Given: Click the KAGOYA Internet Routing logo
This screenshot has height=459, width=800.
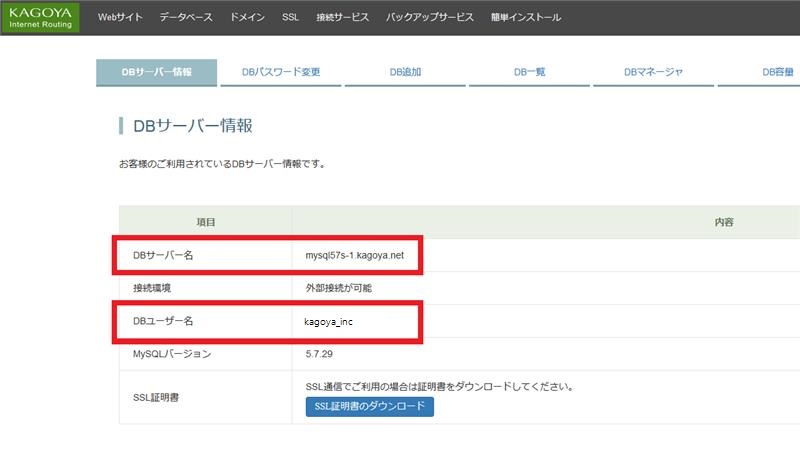Looking at the screenshot, I should tap(40, 18).
